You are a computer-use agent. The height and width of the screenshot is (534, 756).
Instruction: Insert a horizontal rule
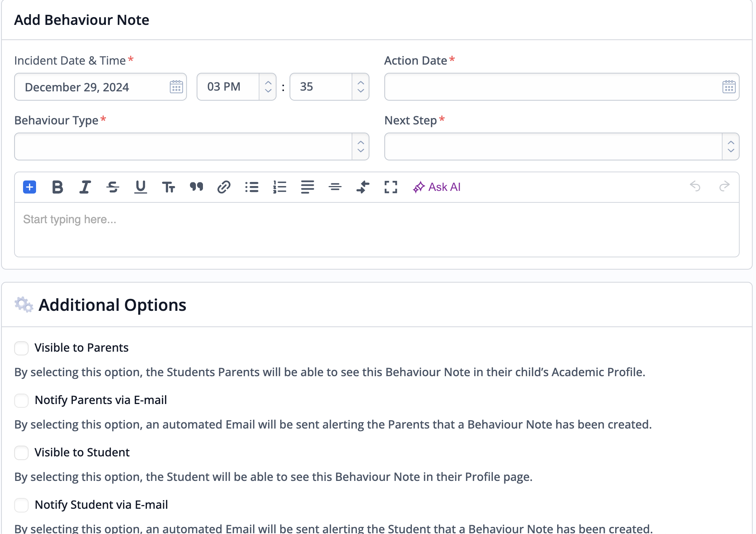point(335,187)
